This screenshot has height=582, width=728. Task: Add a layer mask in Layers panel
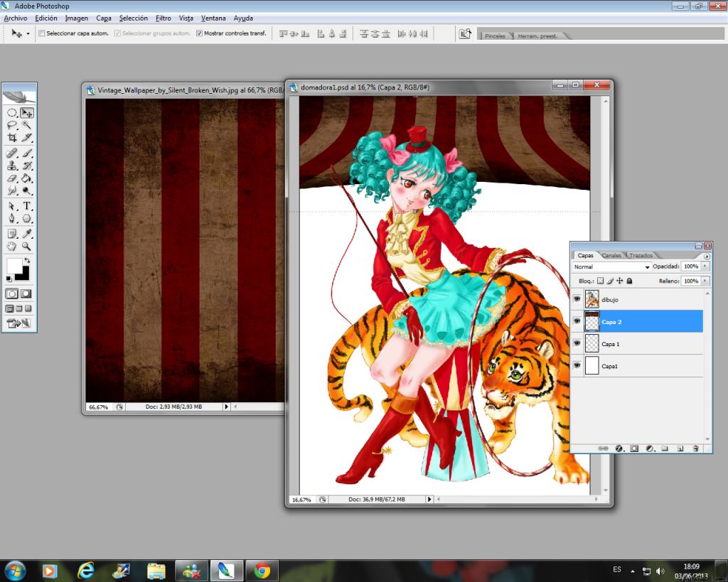(634, 448)
